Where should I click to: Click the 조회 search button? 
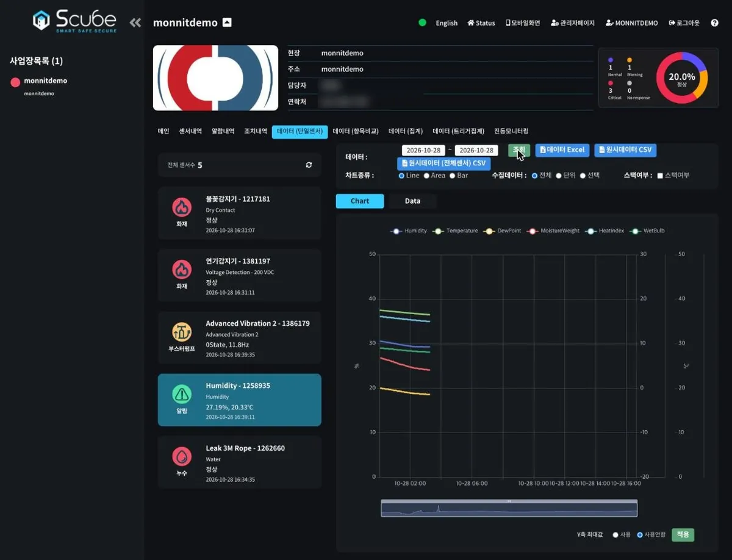[x=519, y=150]
